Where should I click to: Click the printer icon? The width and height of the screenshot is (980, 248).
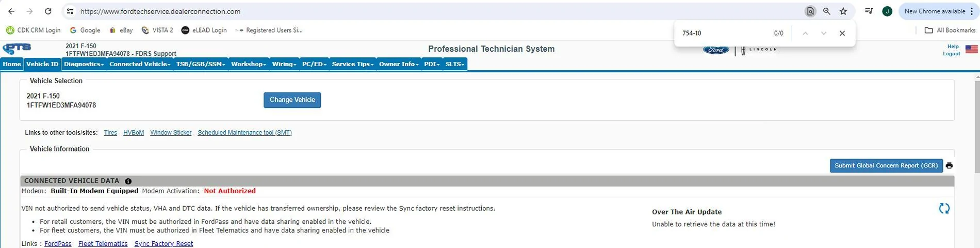click(949, 166)
